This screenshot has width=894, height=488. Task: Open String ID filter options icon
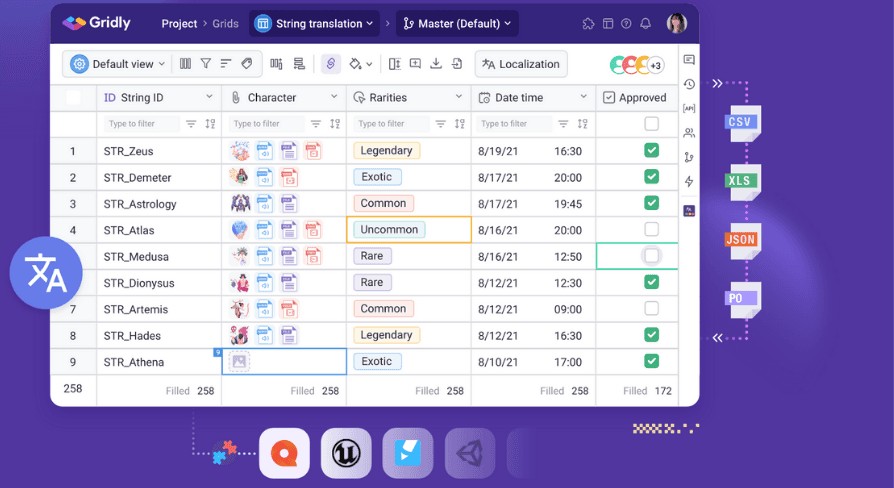point(191,124)
